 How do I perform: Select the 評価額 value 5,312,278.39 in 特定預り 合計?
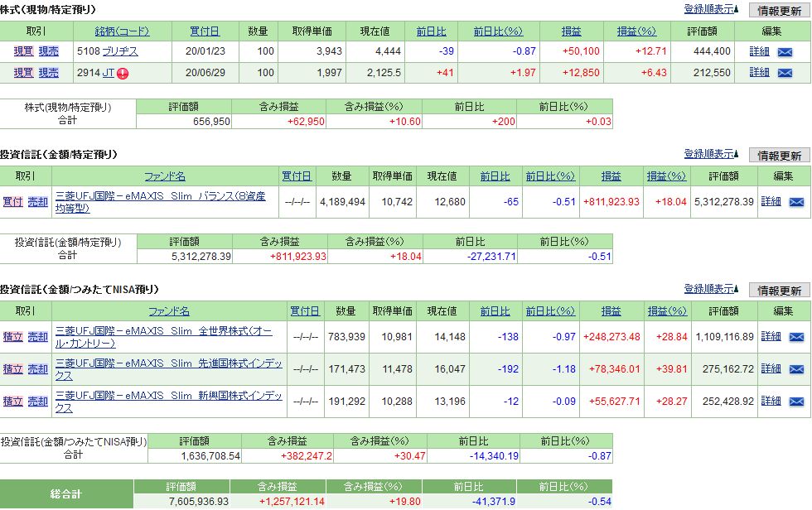[x=201, y=257]
